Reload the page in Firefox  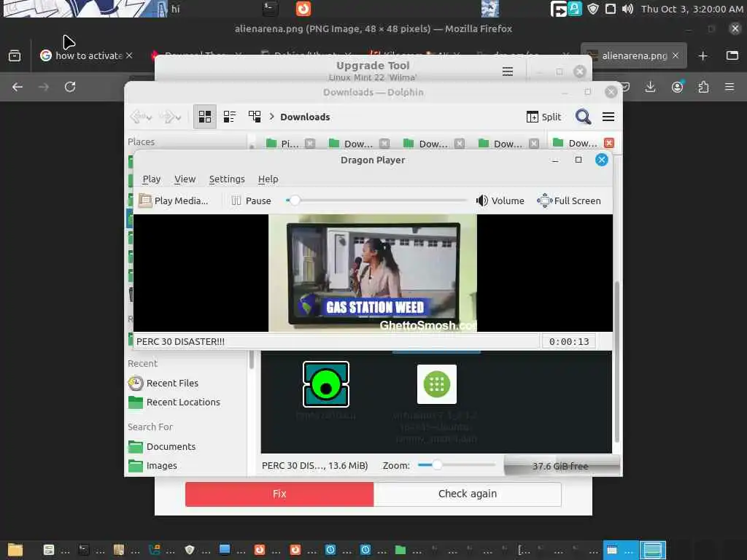point(70,87)
